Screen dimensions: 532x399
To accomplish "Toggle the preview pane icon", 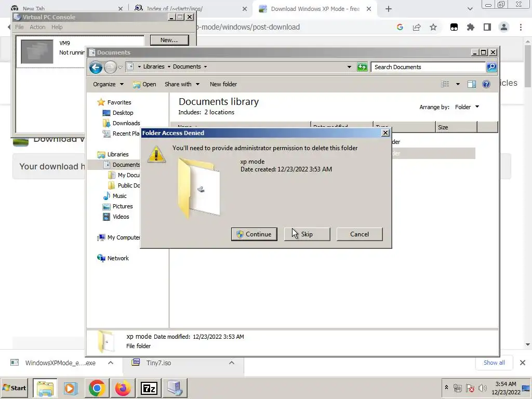I will tap(472, 84).
